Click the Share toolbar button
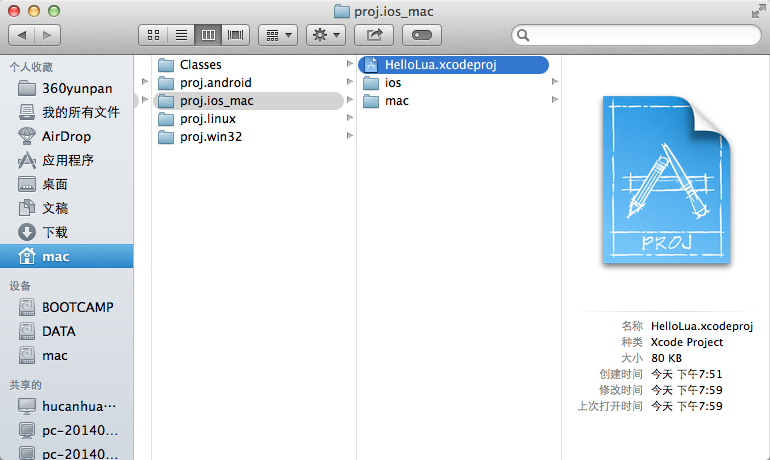The height and width of the screenshot is (460, 770). (x=374, y=35)
